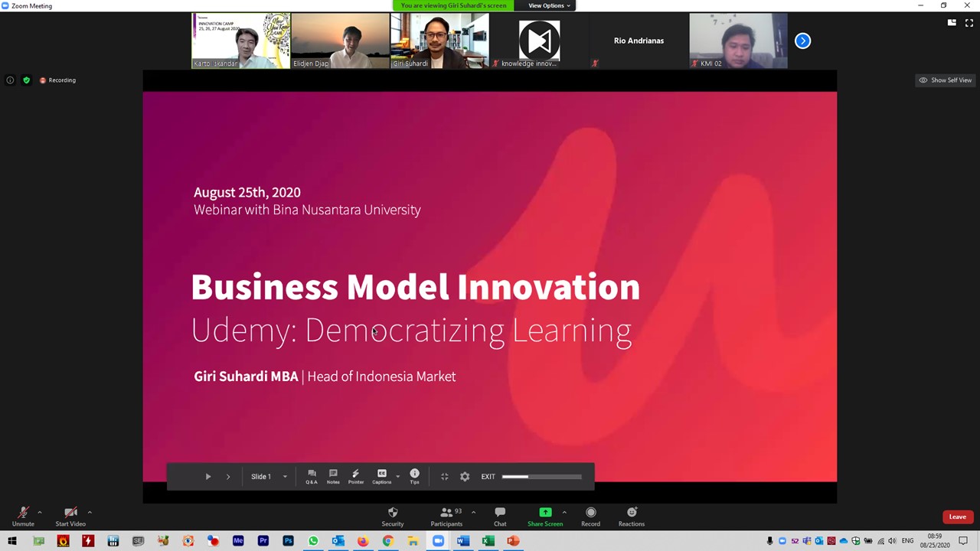Viewport: 980px width, 551px height.
Task: Click the Start Video camera icon
Action: click(x=70, y=513)
